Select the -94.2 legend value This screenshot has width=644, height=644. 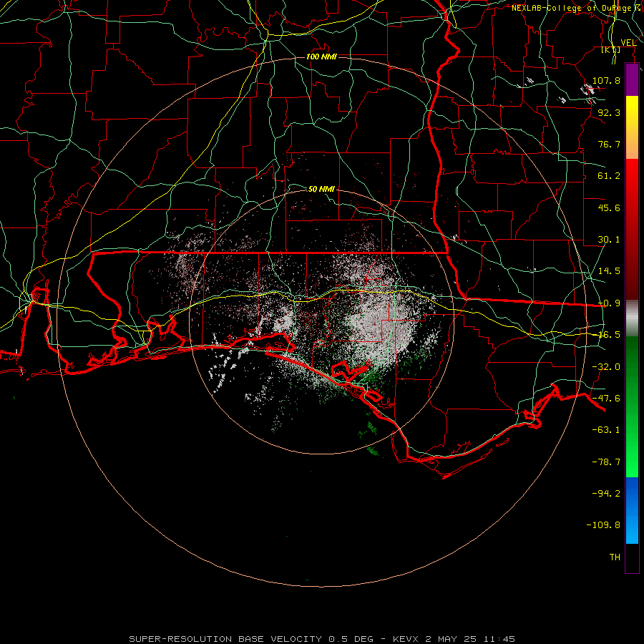click(606, 494)
